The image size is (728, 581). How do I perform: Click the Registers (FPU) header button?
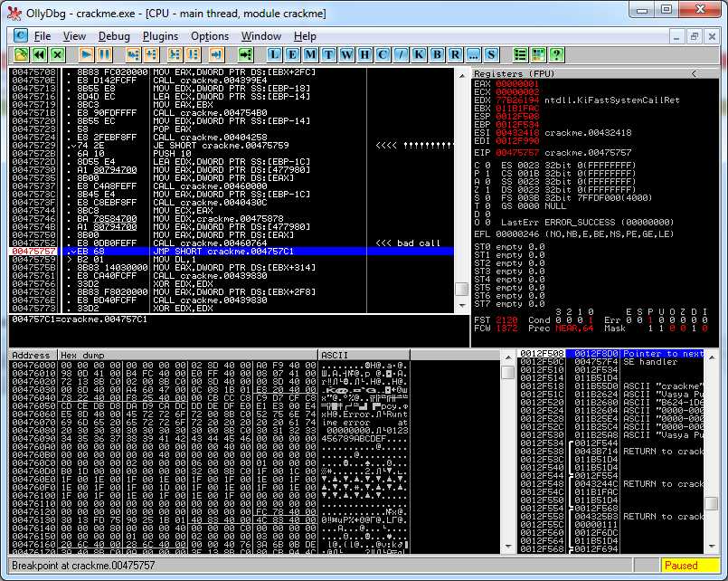(595, 73)
